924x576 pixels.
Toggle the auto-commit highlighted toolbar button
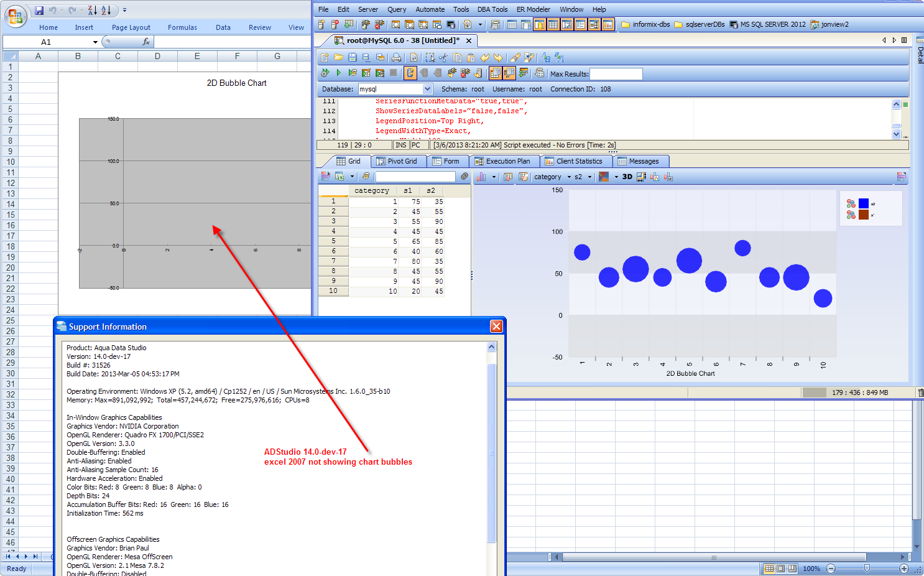coord(410,73)
